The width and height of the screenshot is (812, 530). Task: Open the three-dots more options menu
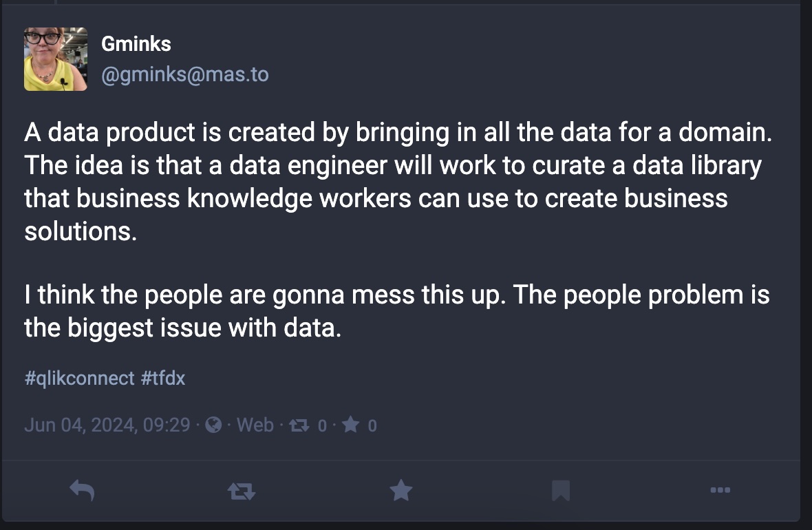click(720, 490)
